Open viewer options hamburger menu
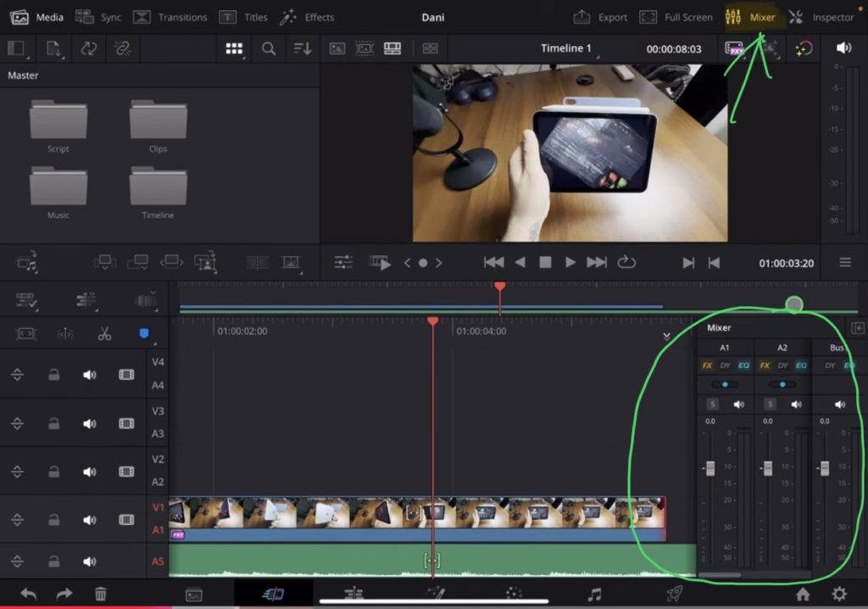Image resolution: width=868 pixels, height=609 pixels. 845,263
